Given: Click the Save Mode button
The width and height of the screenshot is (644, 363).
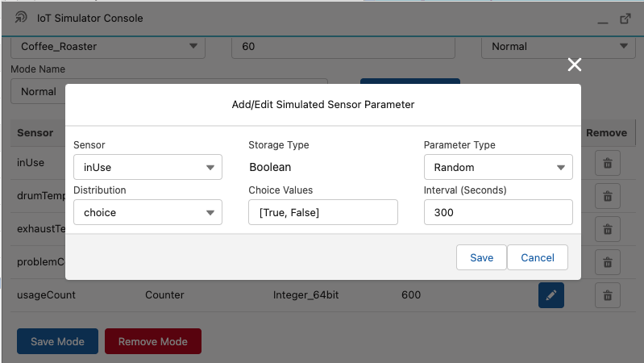Looking at the screenshot, I should (57, 341).
